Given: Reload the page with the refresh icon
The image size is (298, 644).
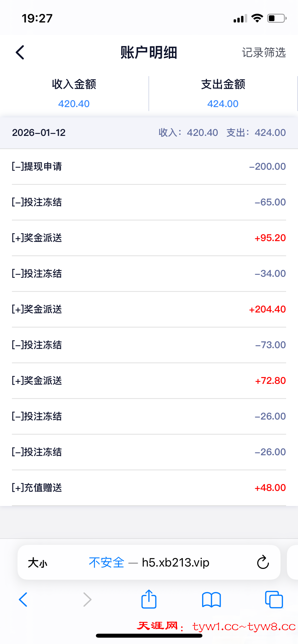Looking at the screenshot, I should coord(263,562).
